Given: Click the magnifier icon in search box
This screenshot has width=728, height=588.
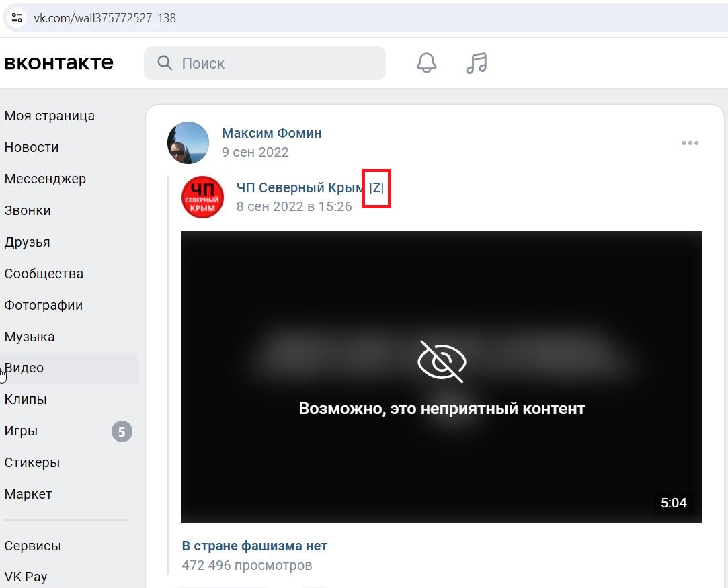Looking at the screenshot, I should tap(165, 62).
